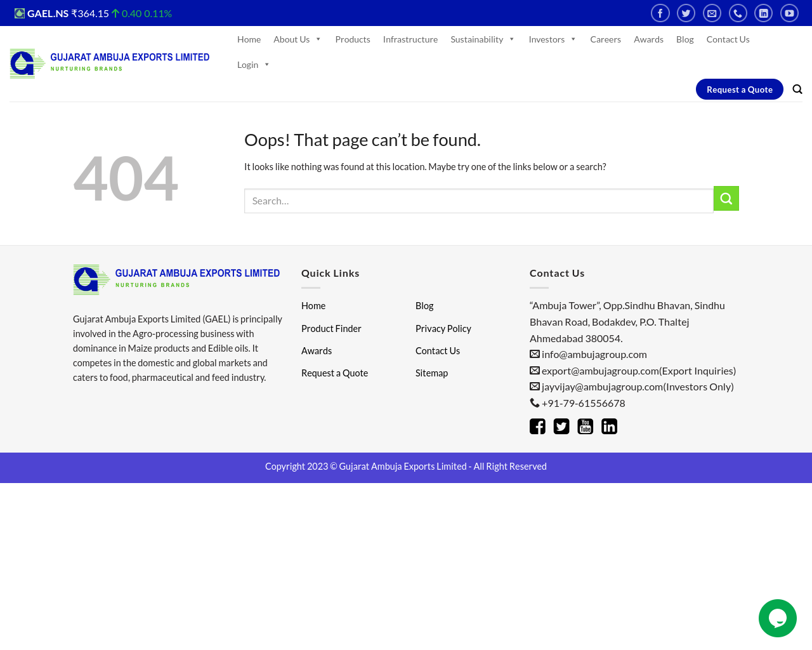Click the jayvijay@ambujagroup.com email address

click(603, 387)
